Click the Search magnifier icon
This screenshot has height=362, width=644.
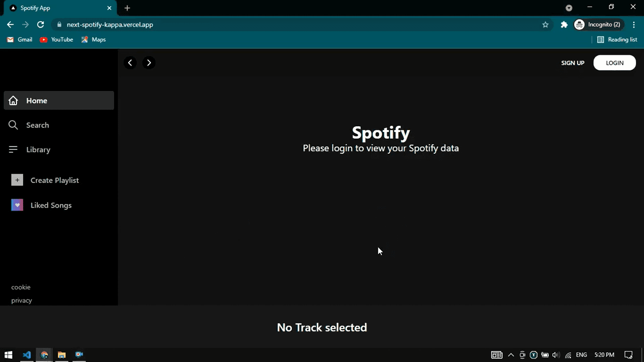click(13, 125)
